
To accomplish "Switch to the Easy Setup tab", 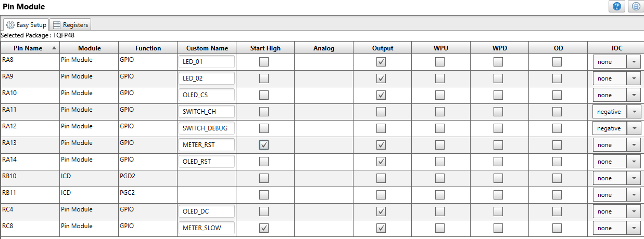I will point(27,25).
